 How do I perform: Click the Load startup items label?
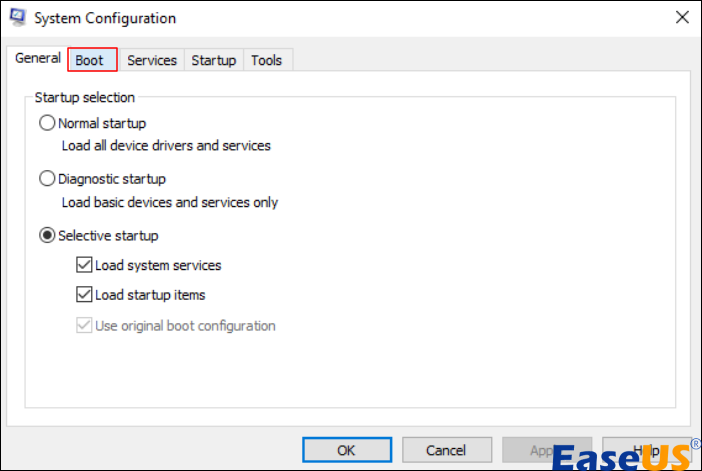point(150,295)
